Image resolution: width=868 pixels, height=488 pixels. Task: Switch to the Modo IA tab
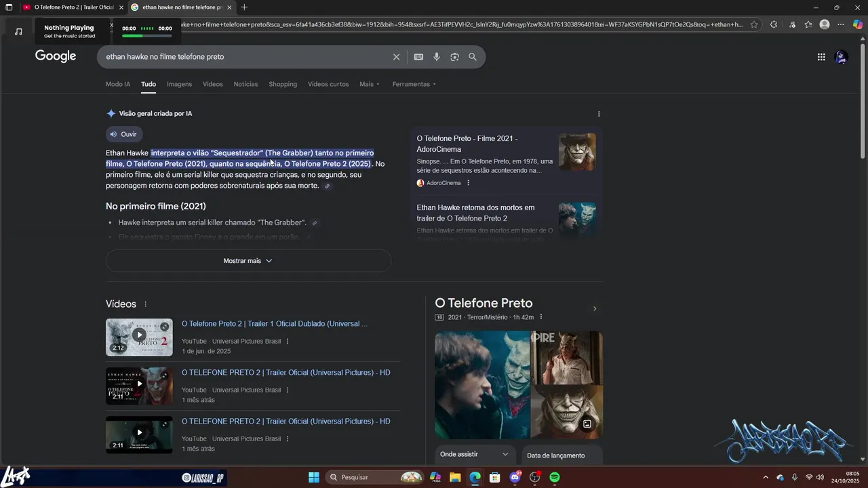(x=118, y=84)
